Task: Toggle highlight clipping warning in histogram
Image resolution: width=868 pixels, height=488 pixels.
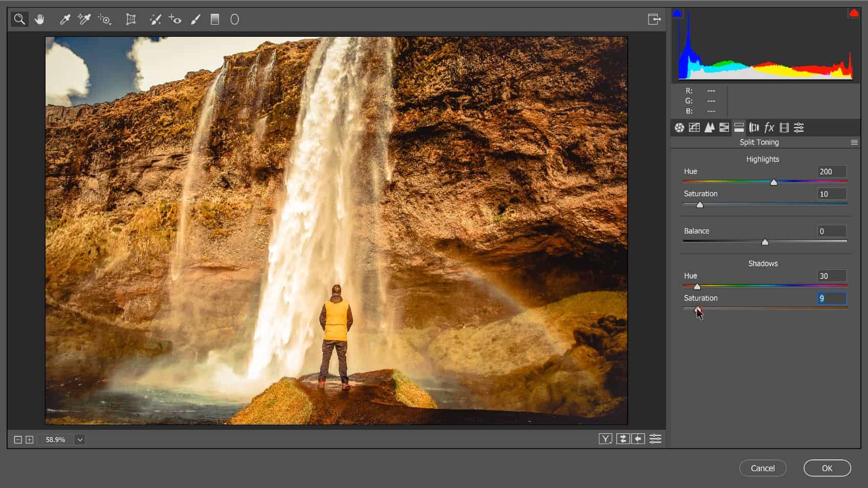Action: click(854, 13)
